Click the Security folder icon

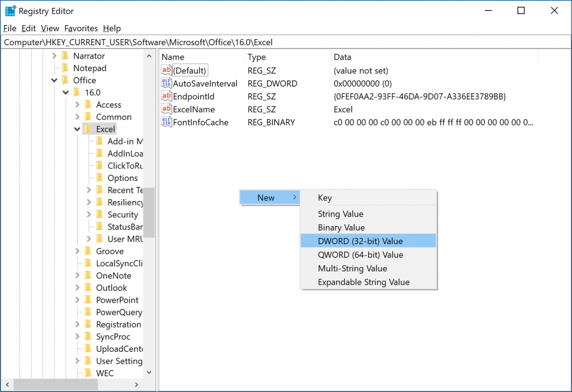[x=99, y=214]
